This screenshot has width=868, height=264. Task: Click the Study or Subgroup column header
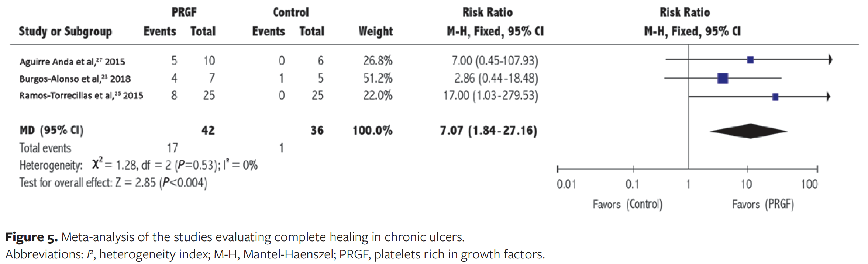[x=65, y=32]
